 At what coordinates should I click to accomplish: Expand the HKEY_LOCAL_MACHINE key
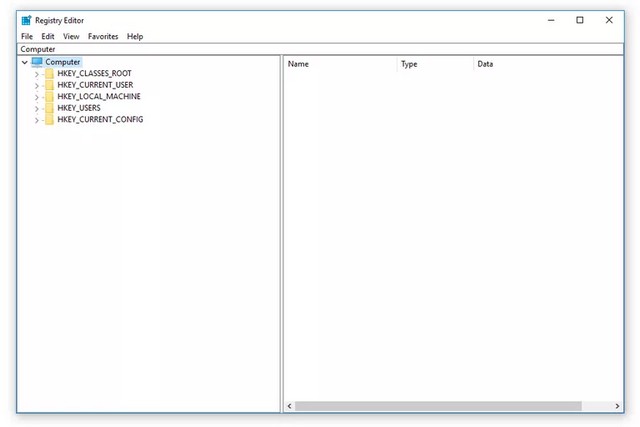pos(37,97)
